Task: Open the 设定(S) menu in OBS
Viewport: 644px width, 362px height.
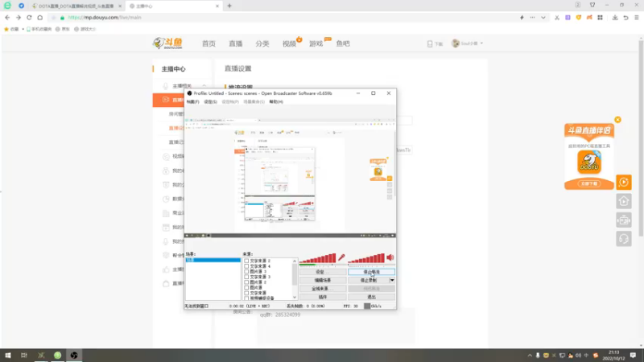Action: point(210,102)
